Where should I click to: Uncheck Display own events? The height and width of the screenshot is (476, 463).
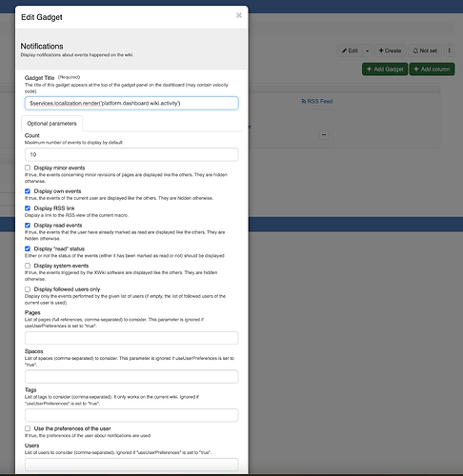[28, 191]
